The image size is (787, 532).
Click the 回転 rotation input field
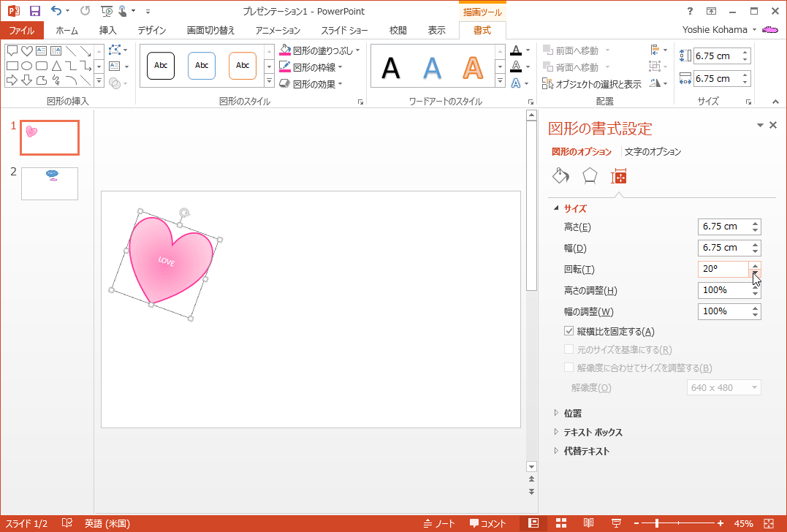(x=723, y=269)
